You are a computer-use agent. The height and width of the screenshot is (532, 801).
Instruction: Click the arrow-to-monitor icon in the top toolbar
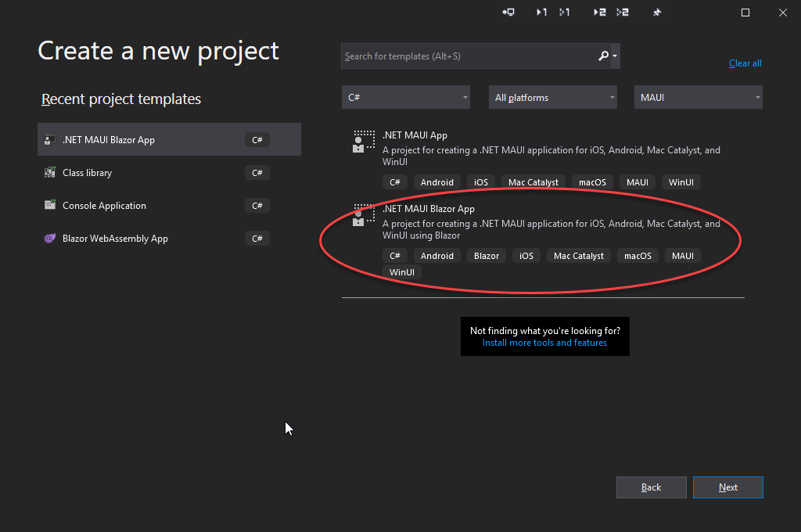coord(508,13)
